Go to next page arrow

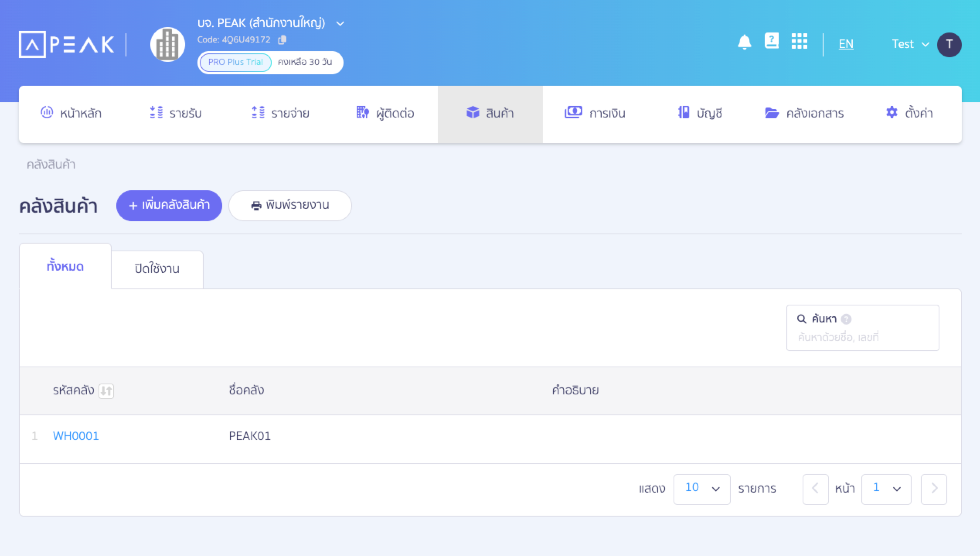tap(934, 489)
